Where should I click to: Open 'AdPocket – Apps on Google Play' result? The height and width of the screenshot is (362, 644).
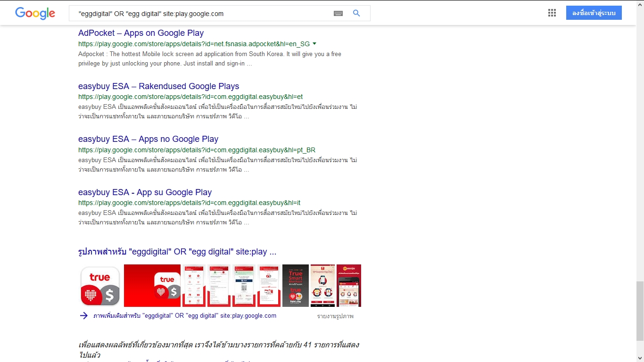[141, 33]
